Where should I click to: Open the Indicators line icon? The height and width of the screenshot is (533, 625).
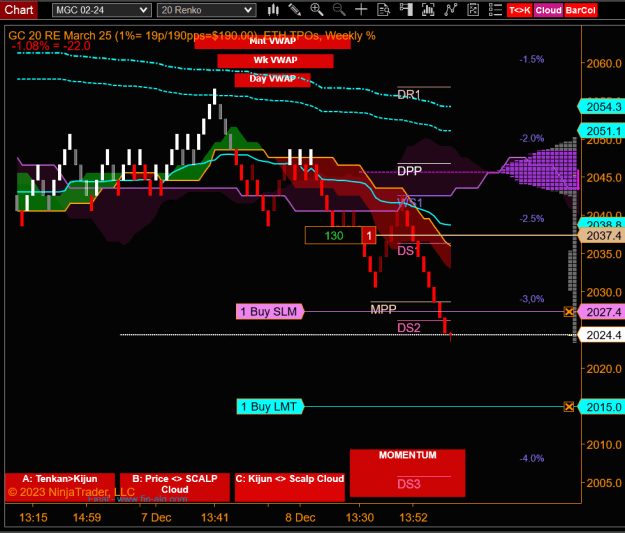point(450,10)
